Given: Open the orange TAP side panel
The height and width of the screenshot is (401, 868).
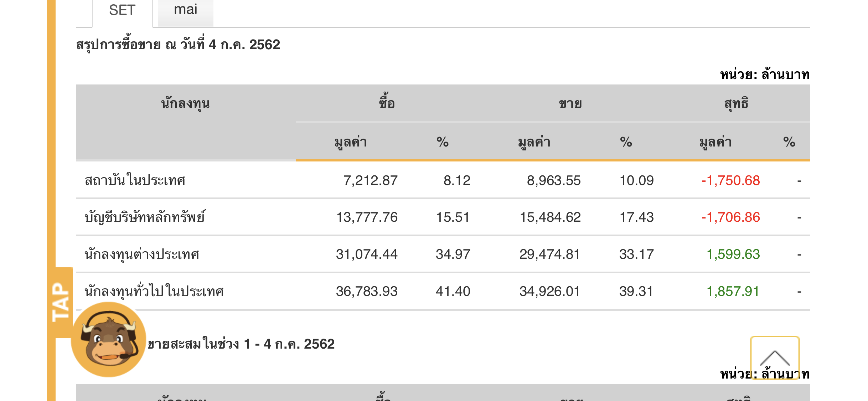Looking at the screenshot, I should click(x=60, y=302).
